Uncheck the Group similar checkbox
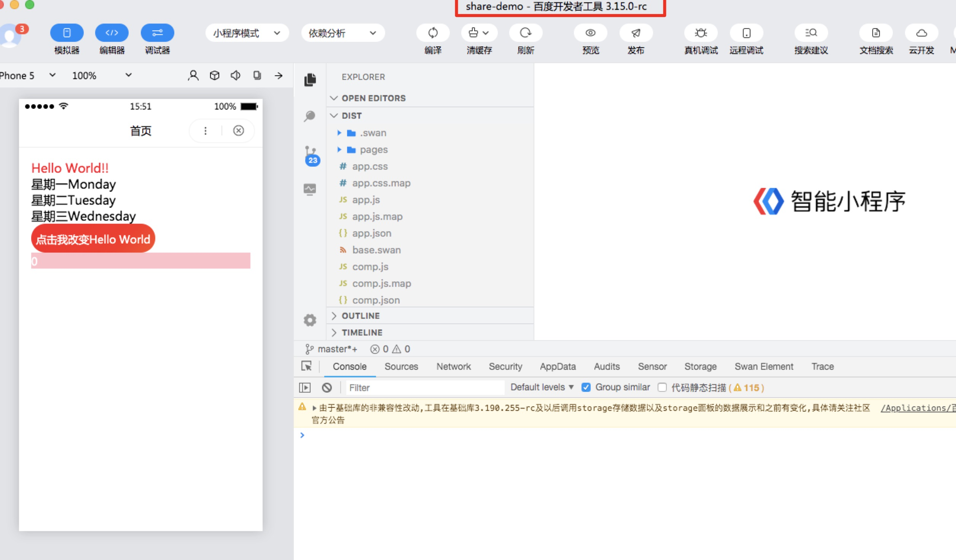Screen dimensions: 956x560 pos(586,387)
